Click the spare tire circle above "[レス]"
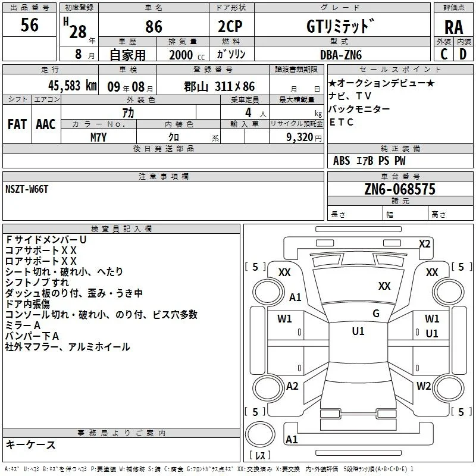The height and width of the screenshot is (476, 476). pos(260,434)
